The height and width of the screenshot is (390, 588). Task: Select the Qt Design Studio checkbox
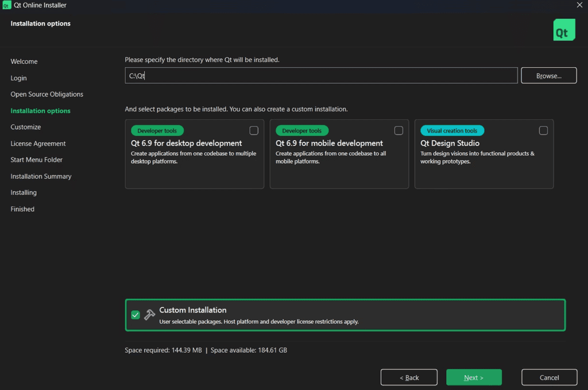click(543, 130)
